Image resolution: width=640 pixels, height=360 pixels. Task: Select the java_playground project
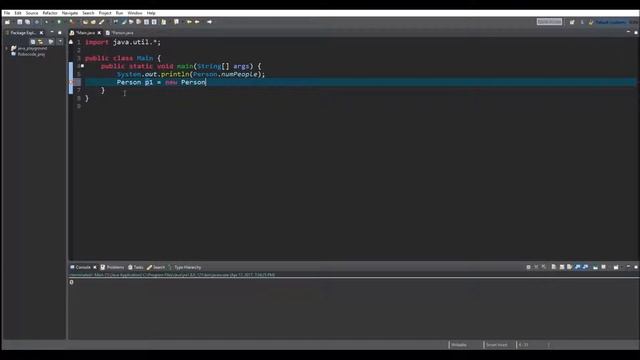click(x=32, y=48)
